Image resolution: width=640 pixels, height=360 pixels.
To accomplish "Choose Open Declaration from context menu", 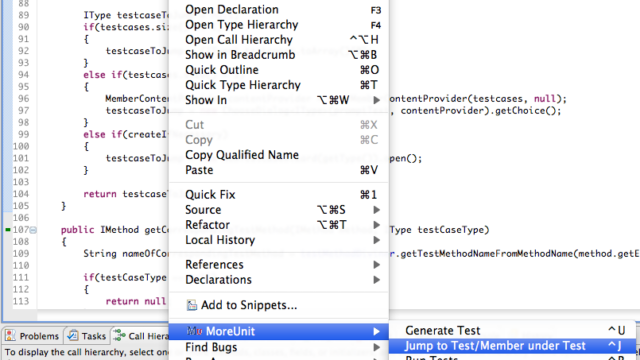I will [x=279, y=9].
